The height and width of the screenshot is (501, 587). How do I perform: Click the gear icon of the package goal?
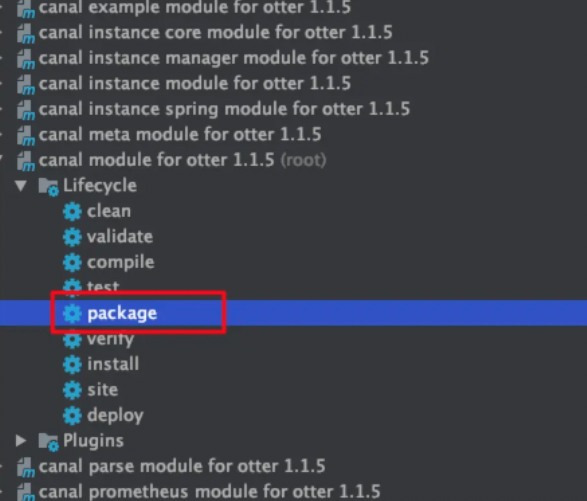click(72, 313)
